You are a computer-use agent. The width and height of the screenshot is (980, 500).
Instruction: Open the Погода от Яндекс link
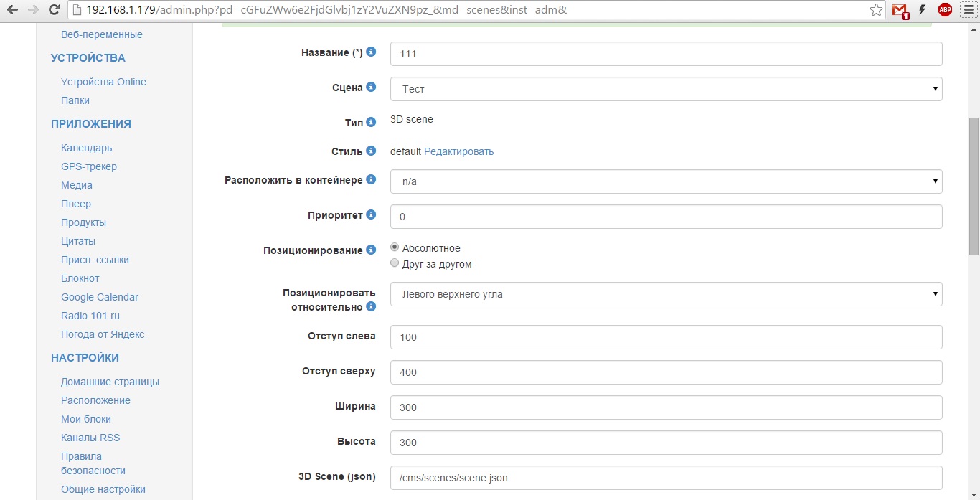click(103, 334)
